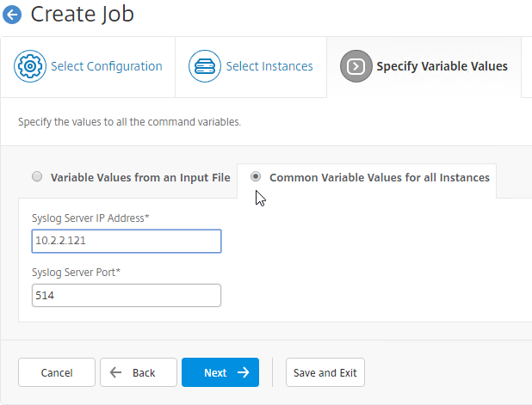
Task: Select Common Variable Values for all Instances radio
Action: [256, 176]
